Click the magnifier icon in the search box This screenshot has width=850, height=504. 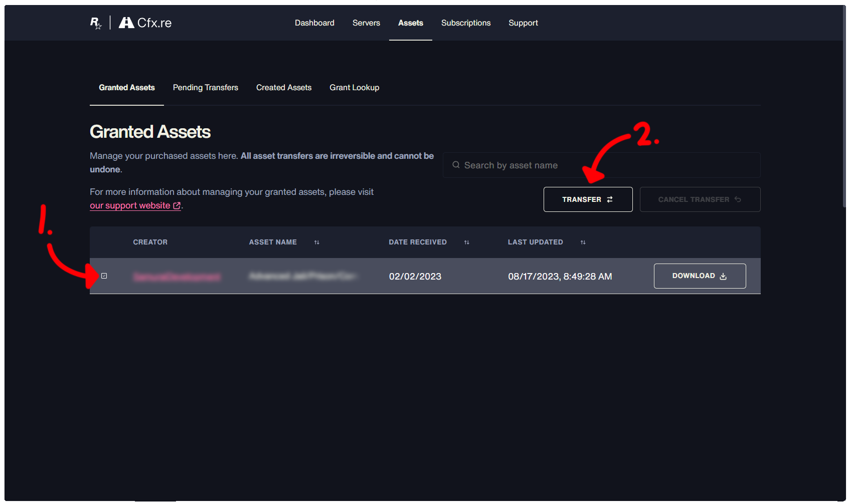[x=456, y=165]
